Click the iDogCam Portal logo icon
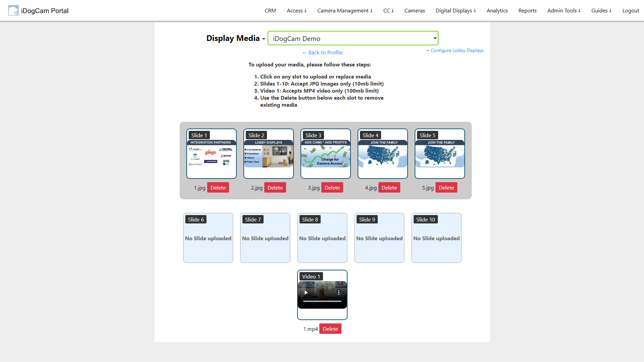 tap(13, 10)
